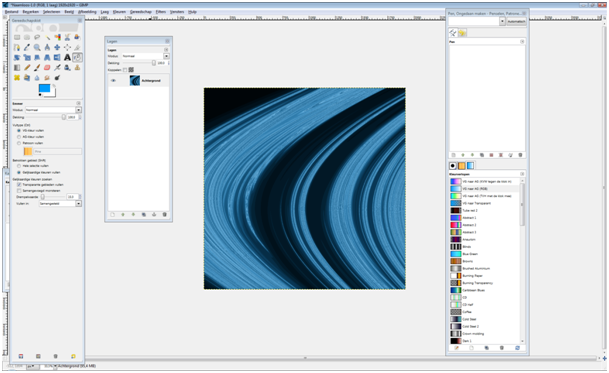Toggle Koppelen lock checkbox in Lagen panel
609x373 pixels.
(125, 70)
